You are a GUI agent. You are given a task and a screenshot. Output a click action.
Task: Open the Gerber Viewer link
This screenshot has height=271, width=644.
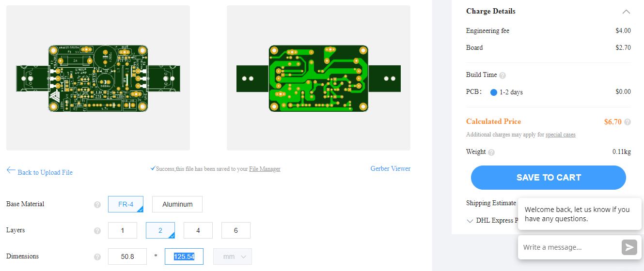pos(391,168)
